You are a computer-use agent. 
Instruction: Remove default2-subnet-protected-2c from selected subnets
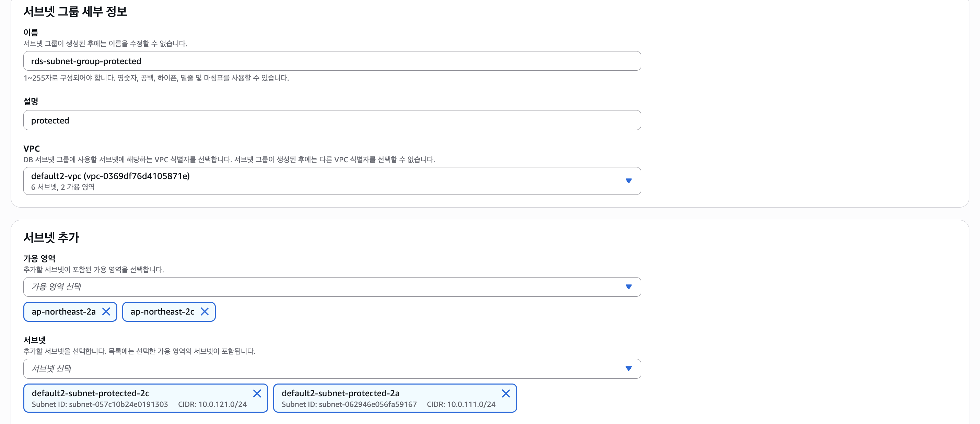click(x=257, y=393)
